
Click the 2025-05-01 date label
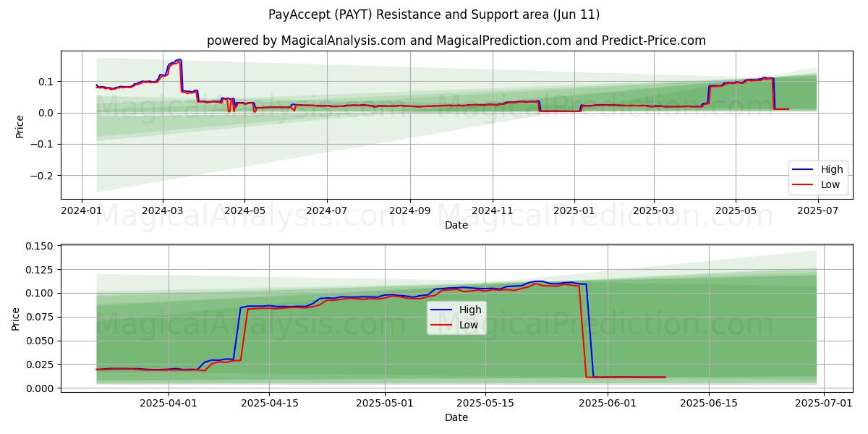pos(383,404)
